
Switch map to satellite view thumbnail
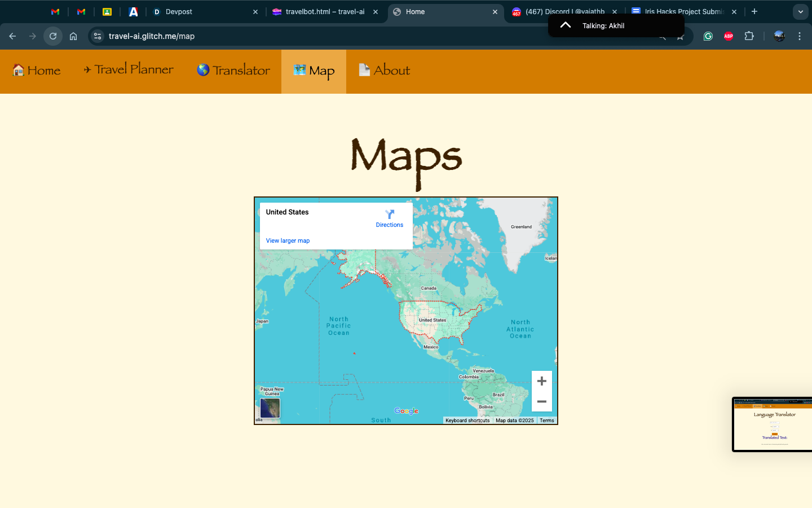270,408
